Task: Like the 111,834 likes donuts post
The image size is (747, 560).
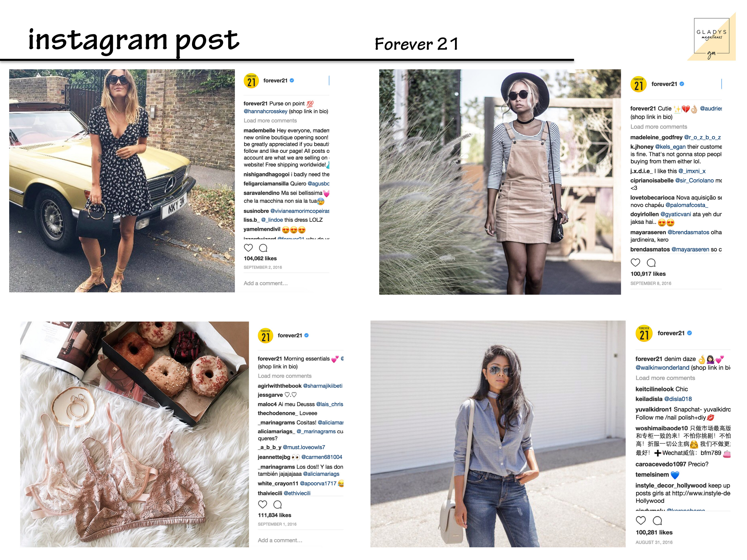Action: coord(262,504)
